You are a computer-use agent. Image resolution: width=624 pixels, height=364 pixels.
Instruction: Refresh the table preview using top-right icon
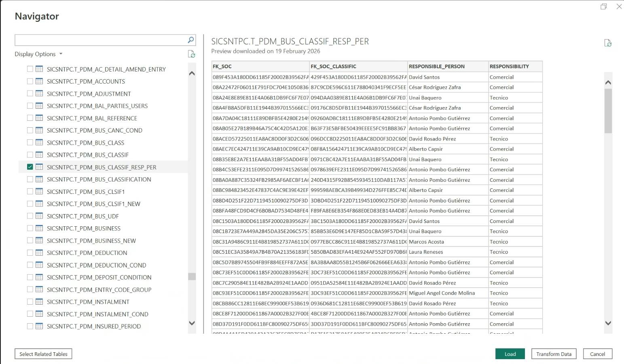coord(607,43)
